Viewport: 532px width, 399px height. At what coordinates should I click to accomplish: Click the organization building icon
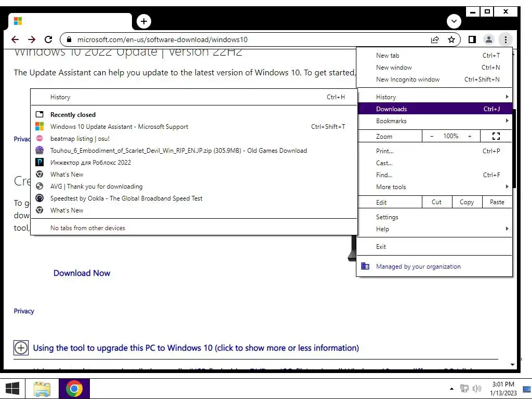365,266
